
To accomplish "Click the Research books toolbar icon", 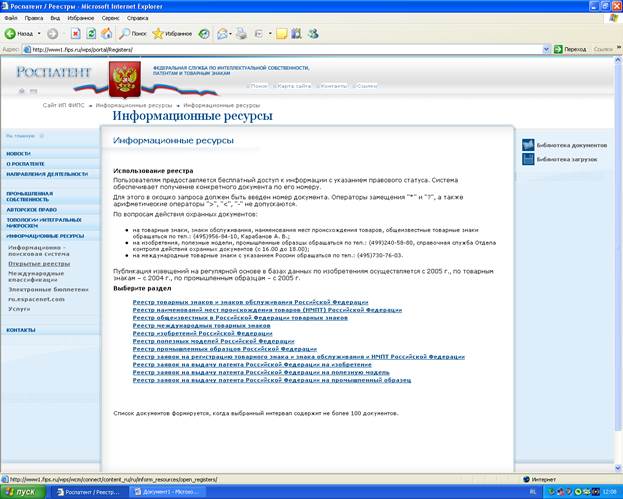I will 296,34.
